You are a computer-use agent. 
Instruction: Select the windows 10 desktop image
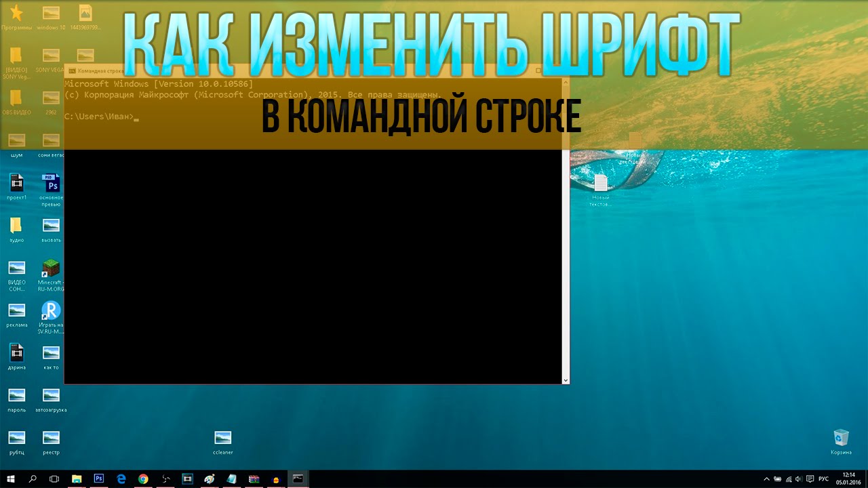coord(51,18)
